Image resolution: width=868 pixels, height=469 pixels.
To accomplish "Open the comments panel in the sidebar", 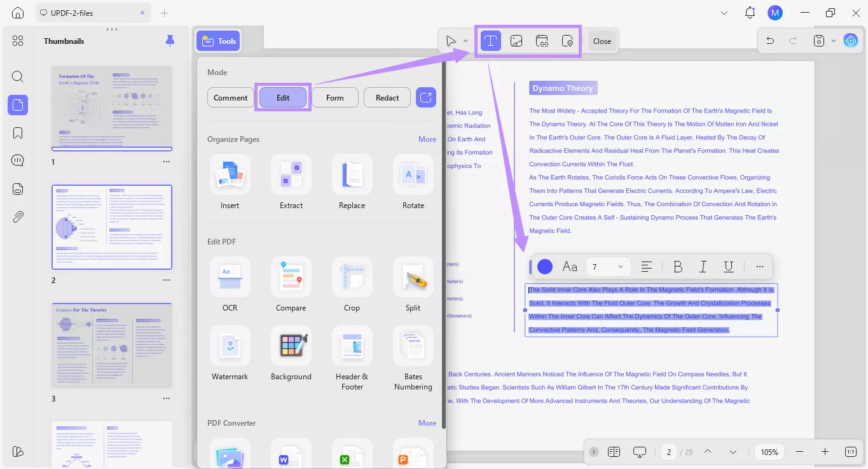I will [17, 160].
